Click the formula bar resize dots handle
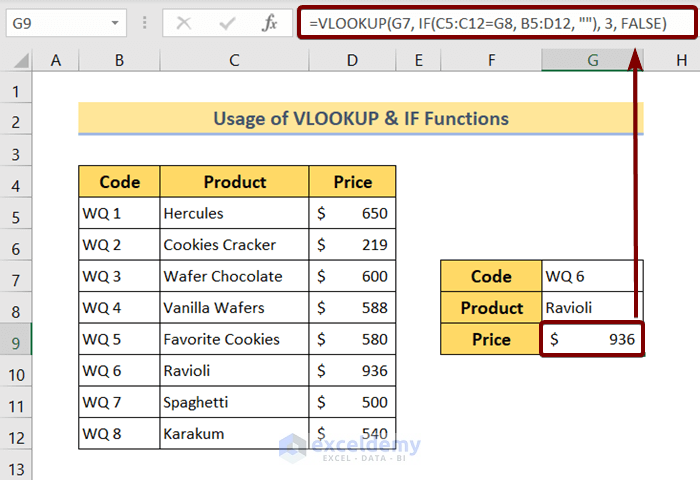This screenshot has width=700, height=480. coord(144,23)
